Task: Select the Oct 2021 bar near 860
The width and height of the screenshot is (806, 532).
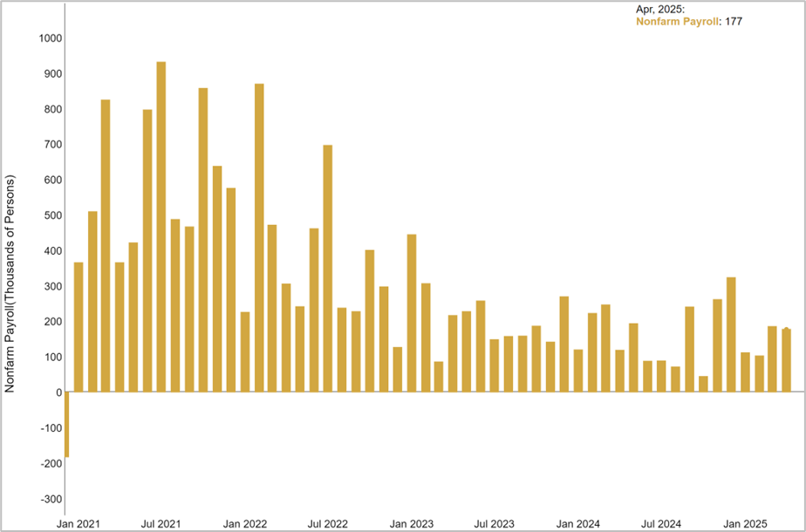Action: pyautogui.click(x=203, y=240)
